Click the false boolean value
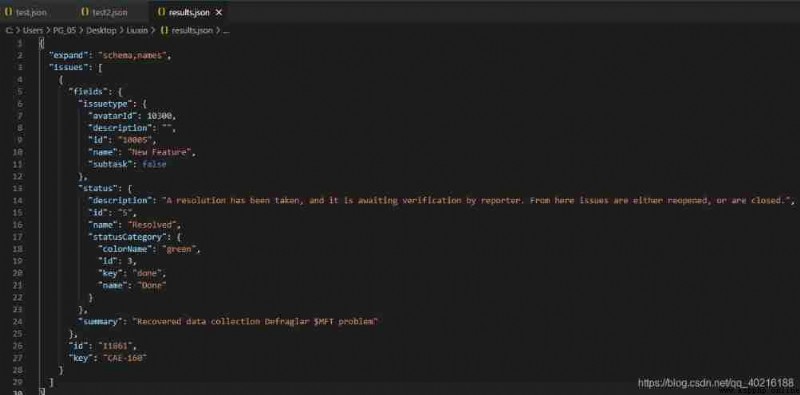 click(x=154, y=164)
